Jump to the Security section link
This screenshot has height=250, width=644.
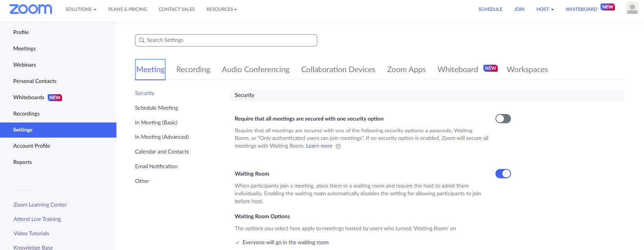coord(145,93)
